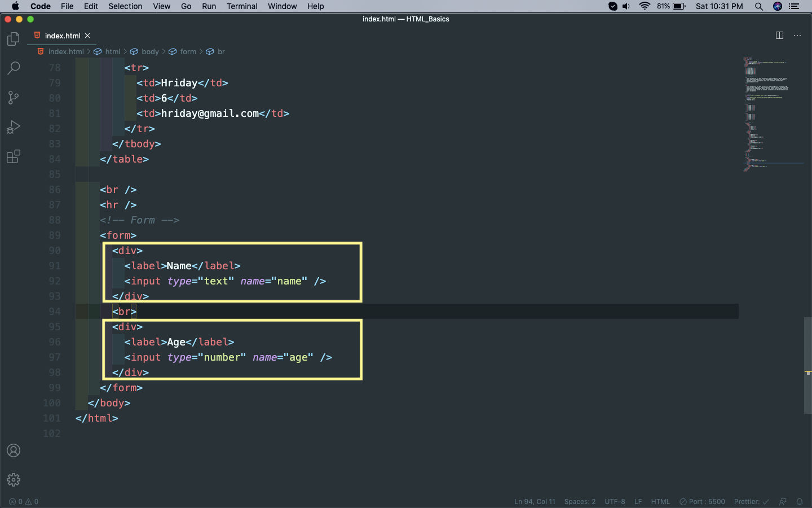The image size is (812, 508).
Task: Open Spotlight search in menu bar
Action: click(759, 6)
